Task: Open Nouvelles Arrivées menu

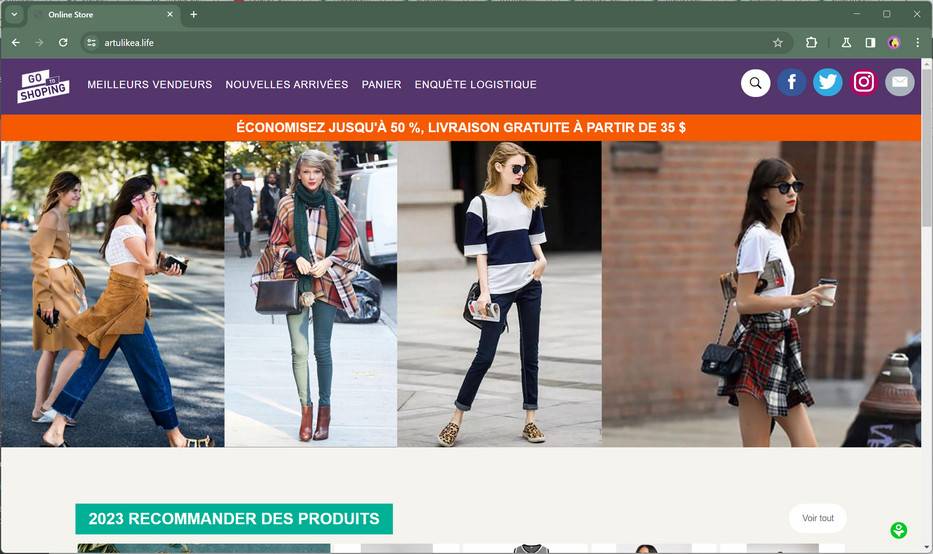Action: (x=287, y=84)
